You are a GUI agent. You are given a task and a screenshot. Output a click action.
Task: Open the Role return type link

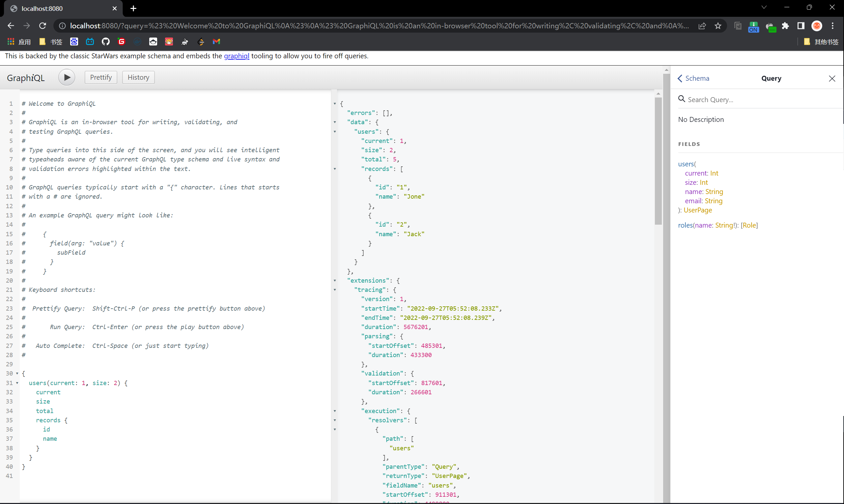point(749,225)
